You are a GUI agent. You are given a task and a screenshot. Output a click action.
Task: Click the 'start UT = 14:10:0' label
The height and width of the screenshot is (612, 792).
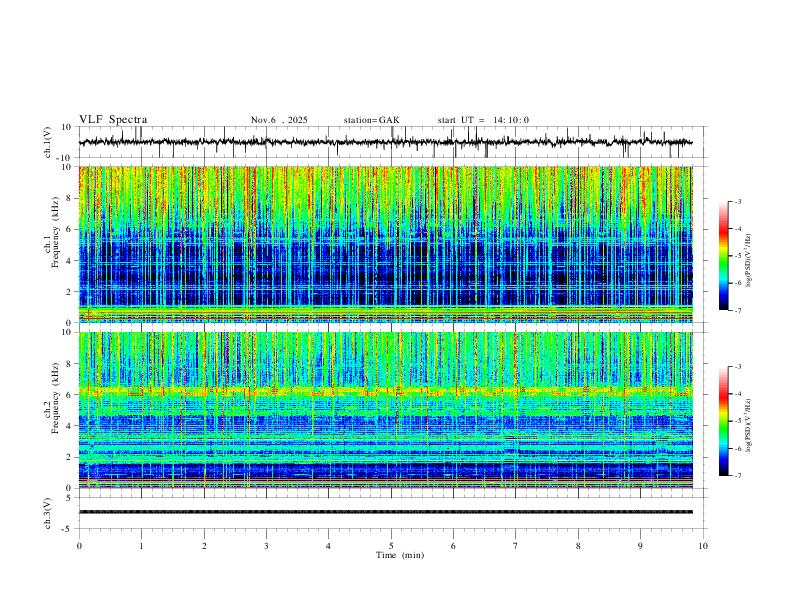[x=483, y=120]
